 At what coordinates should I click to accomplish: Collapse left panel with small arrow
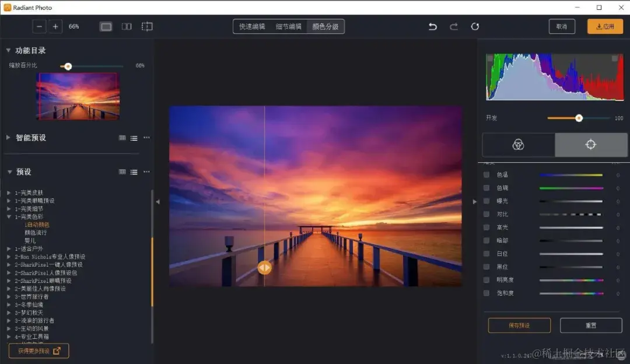[158, 202]
